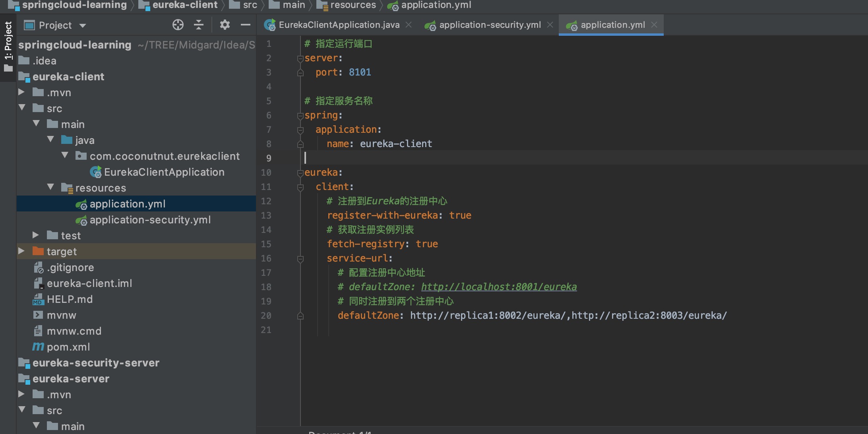Collapse the resources folder
The width and height of the screenshot is (868, 434).
[x=50, y=187]
